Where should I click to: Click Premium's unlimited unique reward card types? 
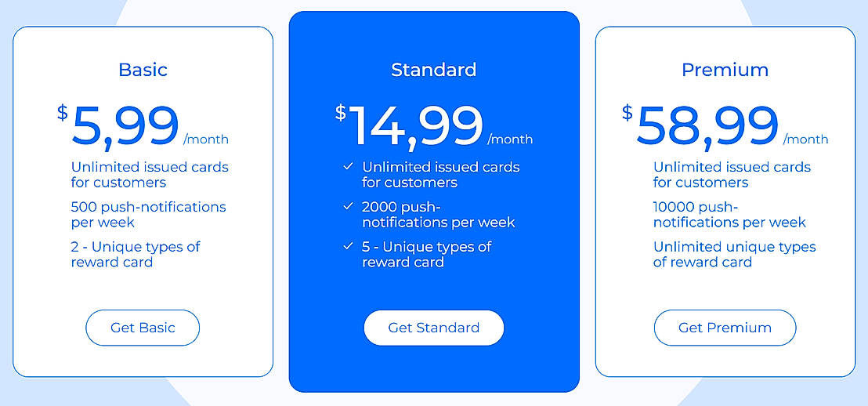tap(734, 254)
